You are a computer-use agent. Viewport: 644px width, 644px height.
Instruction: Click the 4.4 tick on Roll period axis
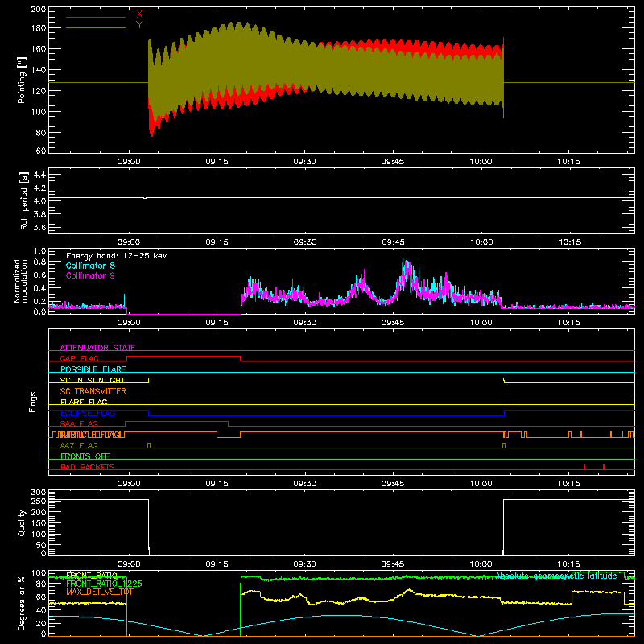click(x=39, y=175)
